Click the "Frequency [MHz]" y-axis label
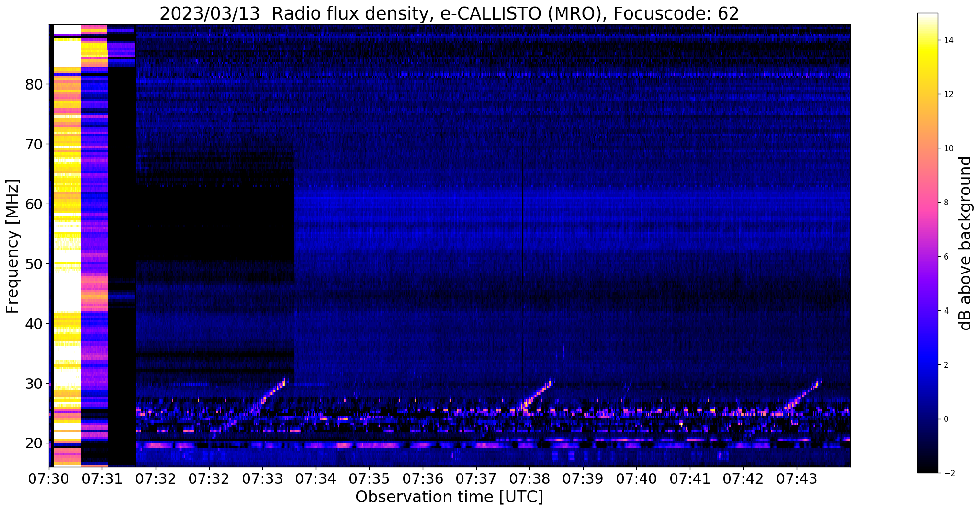Image resolution: width=980 pixels, height=511 pixels. [x=13, y=246]
